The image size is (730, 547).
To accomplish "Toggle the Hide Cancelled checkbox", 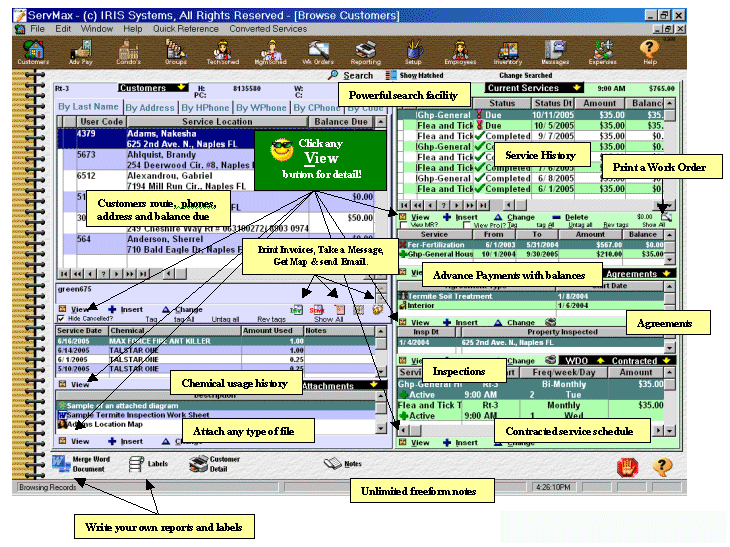I will click(60, 318).
